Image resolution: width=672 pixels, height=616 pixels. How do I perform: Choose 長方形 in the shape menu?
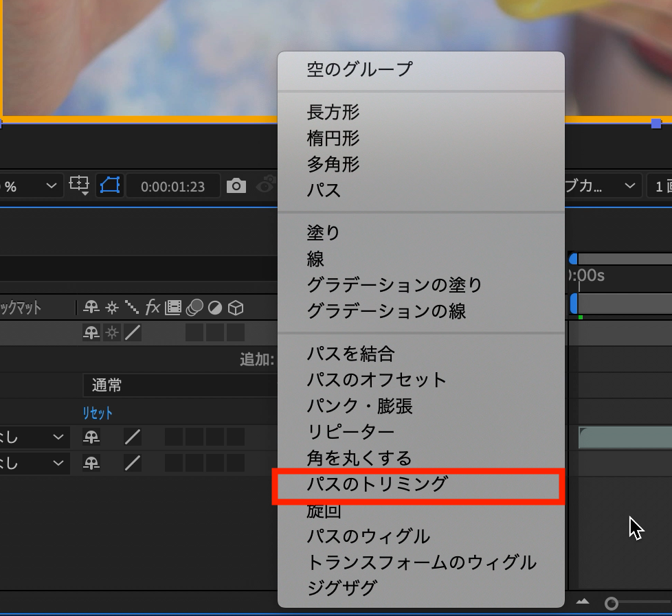(x=421, y=112)
